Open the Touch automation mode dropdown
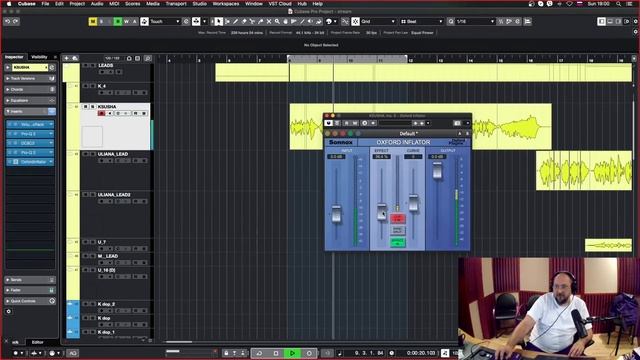The height and width of the screenshot is (360, 640). [165, 21]
